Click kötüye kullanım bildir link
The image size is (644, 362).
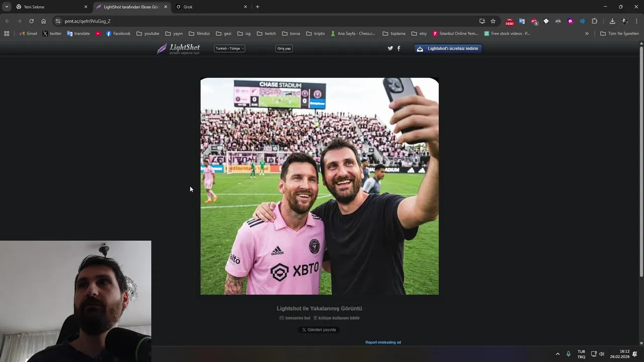[x=337, y=318]
